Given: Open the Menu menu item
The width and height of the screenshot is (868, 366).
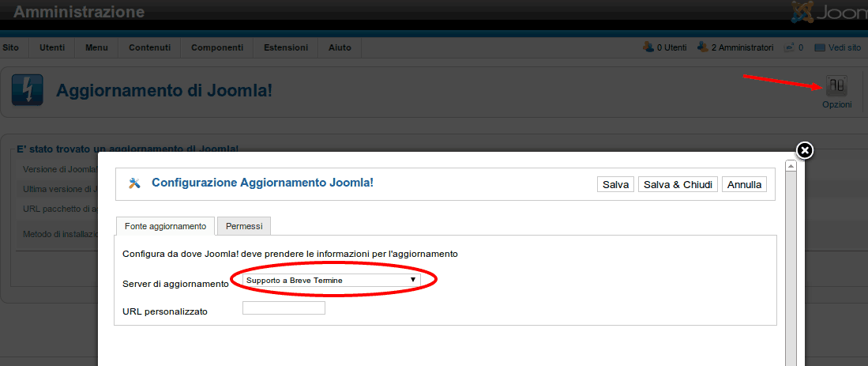Looking at the screenshot, I should click(97, 47).
